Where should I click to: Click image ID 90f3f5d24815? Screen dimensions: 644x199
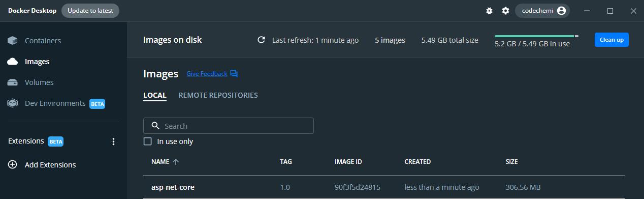click(358, 187)
